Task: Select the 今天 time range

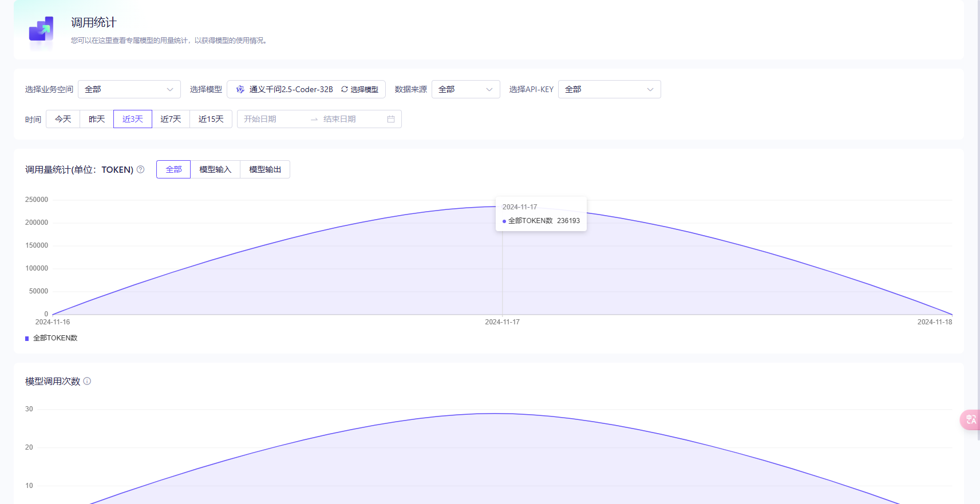Action: tap(63, 119)
